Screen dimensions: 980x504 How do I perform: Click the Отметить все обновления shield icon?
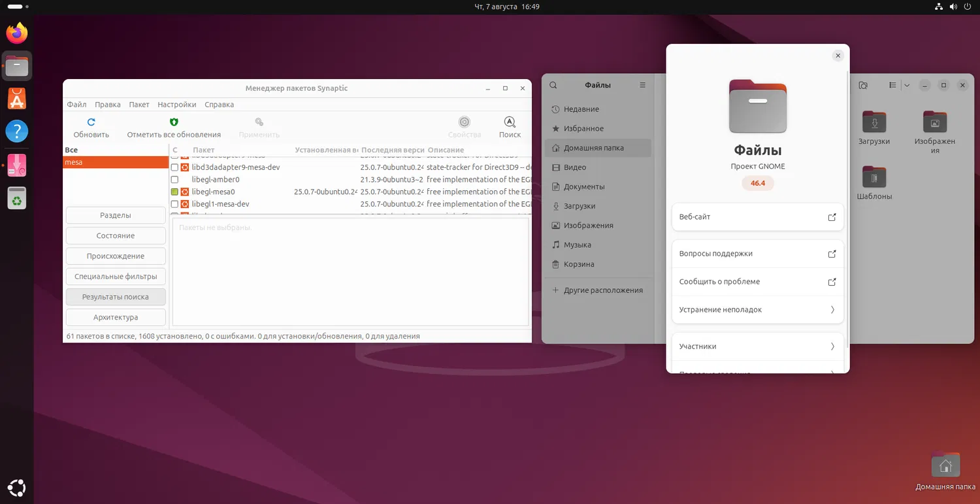click(174, 122)
